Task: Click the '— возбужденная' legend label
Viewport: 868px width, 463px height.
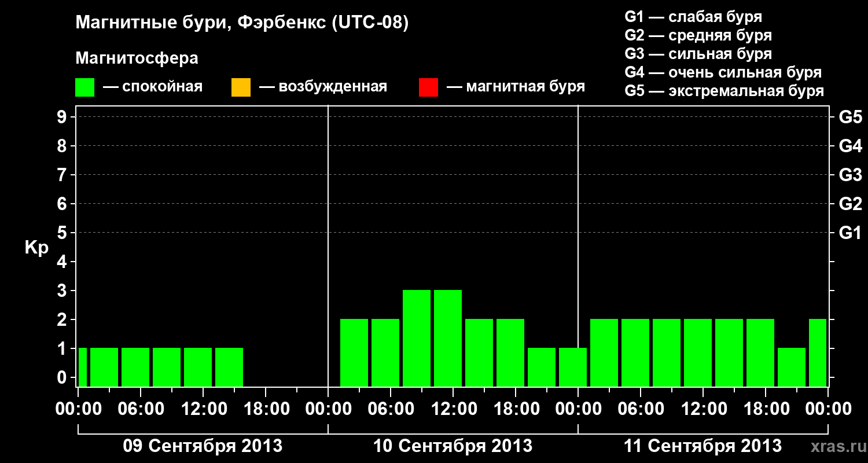Action: pos(323,87)
